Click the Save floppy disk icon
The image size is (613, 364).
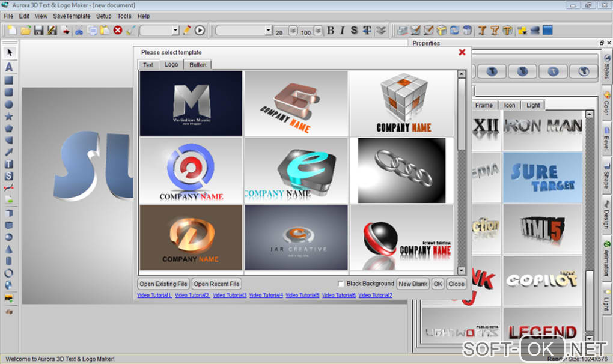click(x=38, y=31)
